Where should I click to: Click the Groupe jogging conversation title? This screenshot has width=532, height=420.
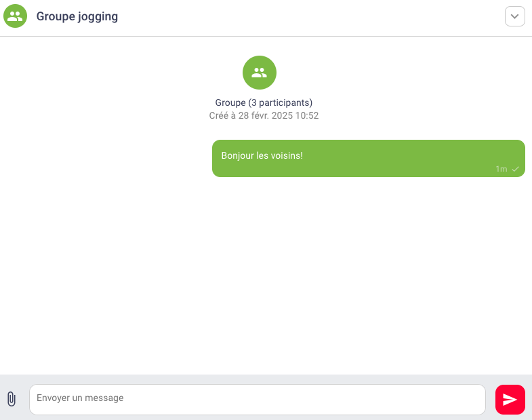77,16
